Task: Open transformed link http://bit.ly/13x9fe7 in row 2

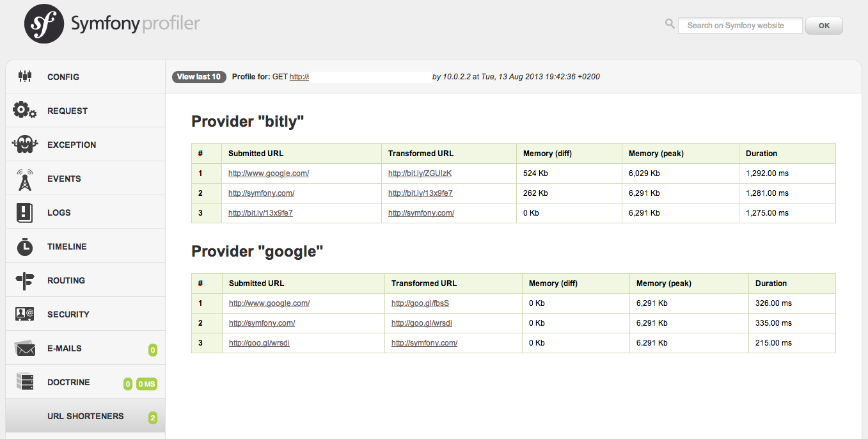Action: pos(420,193)
